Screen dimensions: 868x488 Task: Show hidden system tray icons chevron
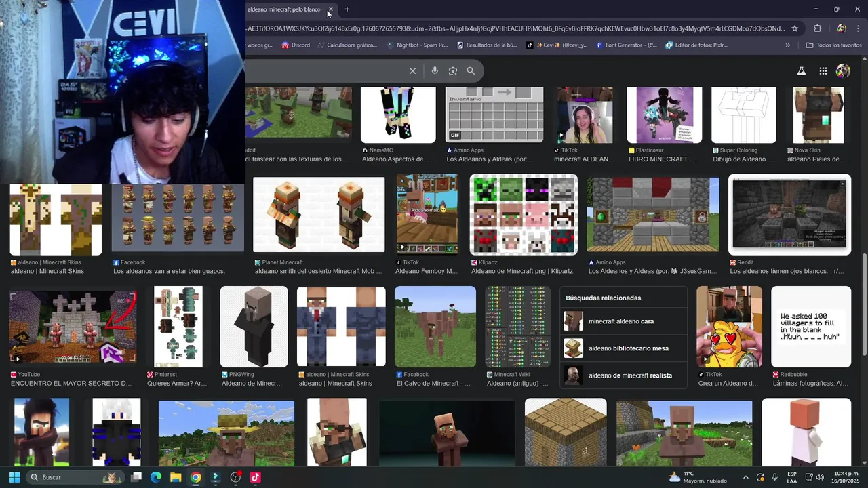click(745, 477)
